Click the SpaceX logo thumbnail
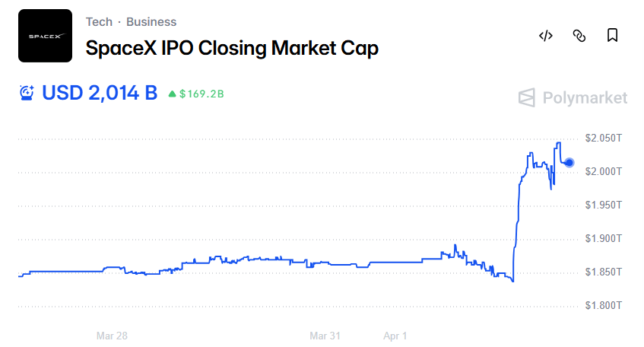 (x=45, y=36)
